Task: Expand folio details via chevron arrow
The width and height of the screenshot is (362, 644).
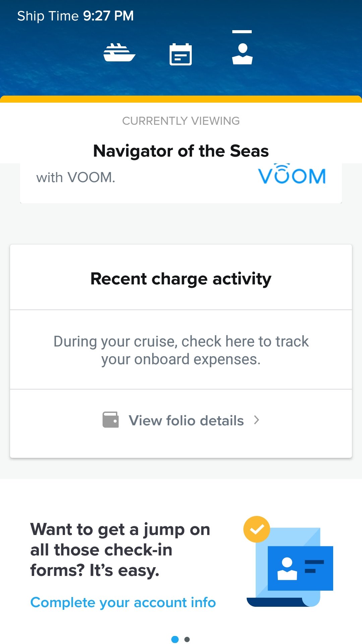Action: point(257,420)
